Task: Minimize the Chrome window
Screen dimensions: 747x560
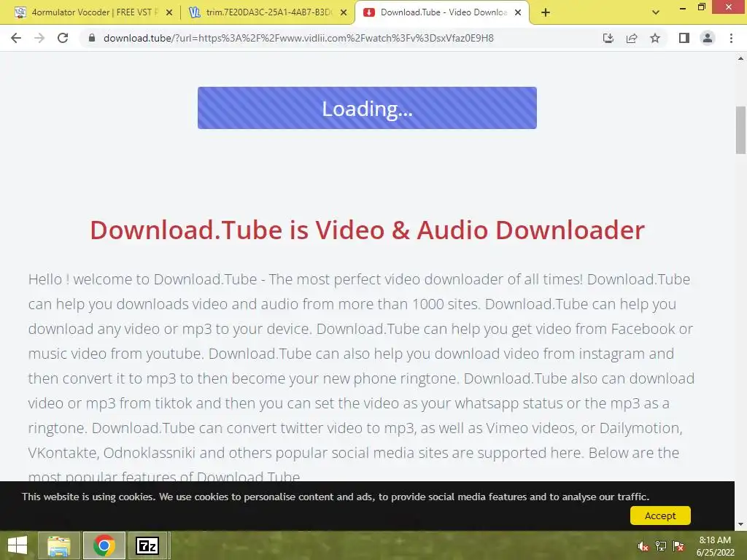Action: tap(683, 7)
